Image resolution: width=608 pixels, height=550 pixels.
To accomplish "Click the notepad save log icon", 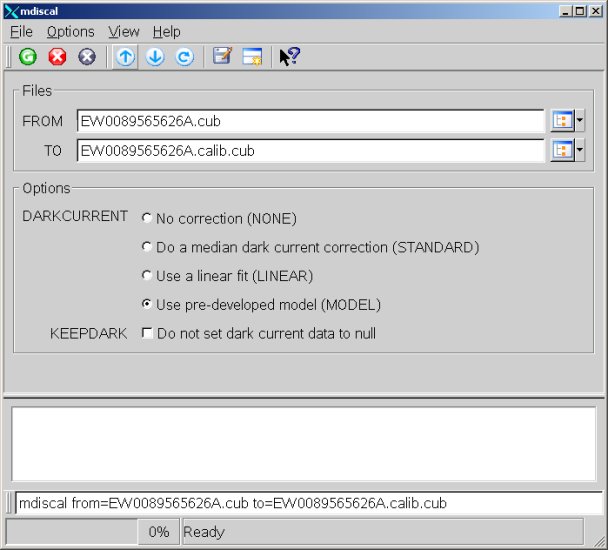I will tap(222, 57).
